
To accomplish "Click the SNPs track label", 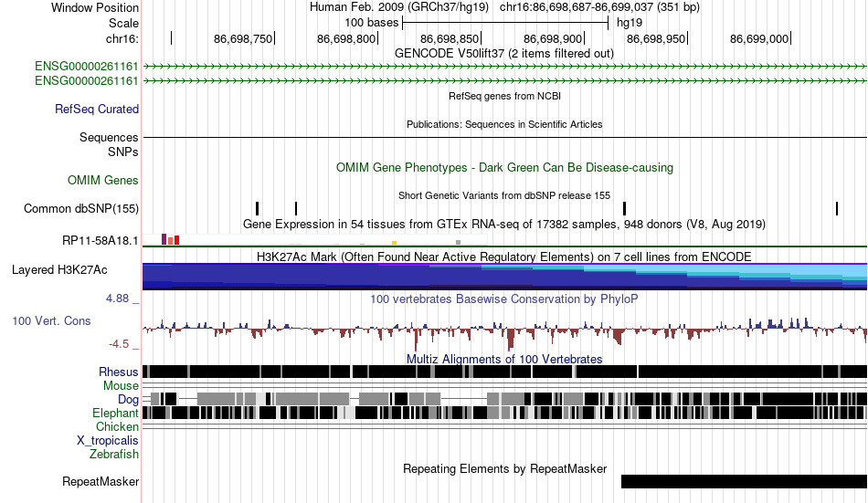I will click(x=123, y=152).
